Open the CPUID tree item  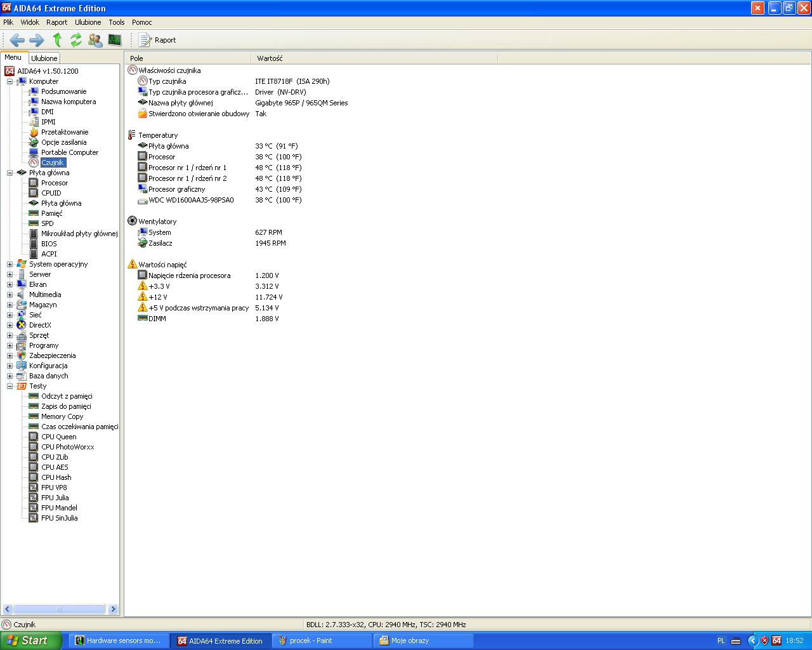[51, 193]
